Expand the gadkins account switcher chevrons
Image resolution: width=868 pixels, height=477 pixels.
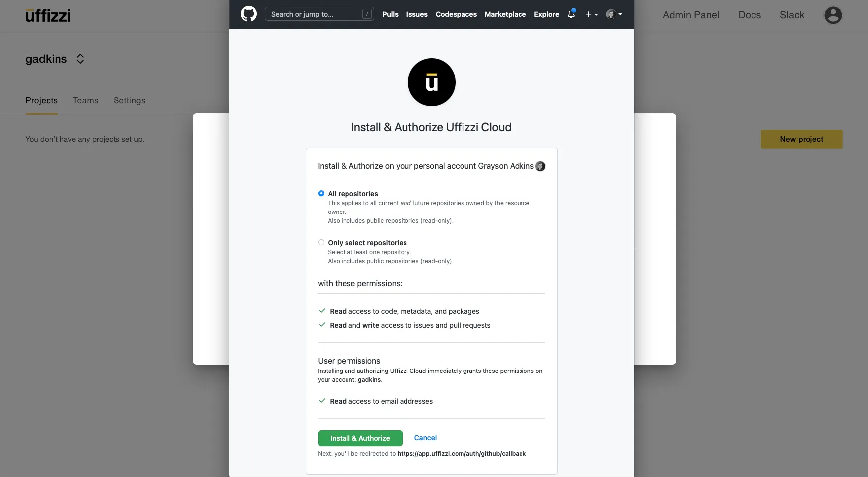click(x=80, y=59)
